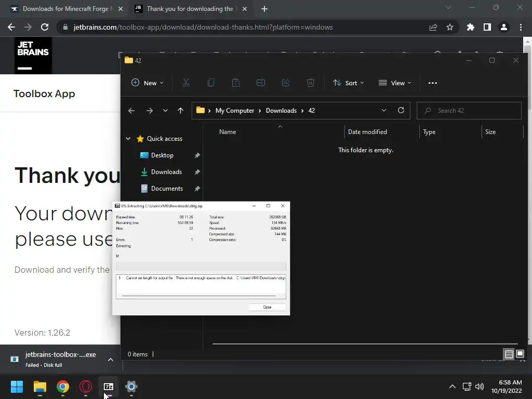Go up one folder level in File Explorer

(x=180, y=111)
